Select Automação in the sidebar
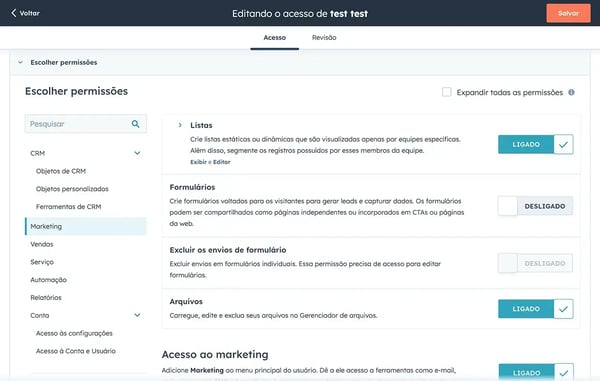The height and width of the screenshot is (381, 600). pyautogui.click(x=49, y=280)
